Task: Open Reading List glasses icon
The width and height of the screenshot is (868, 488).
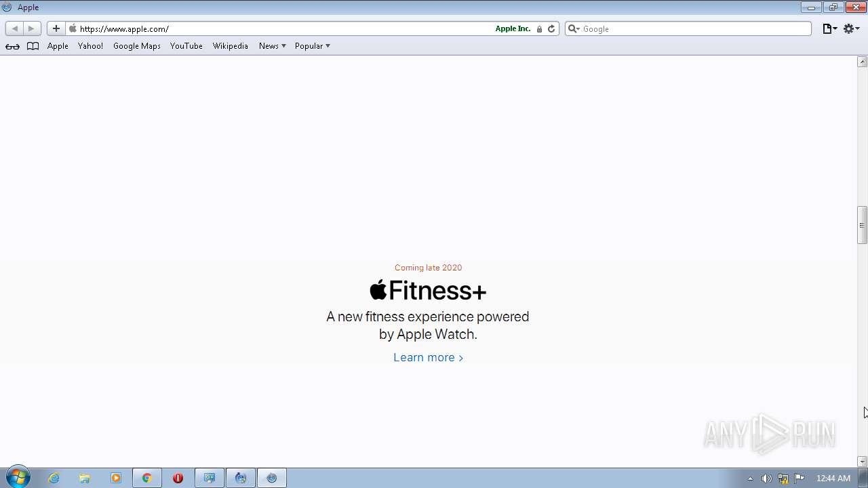Action: tap(12, 46)
